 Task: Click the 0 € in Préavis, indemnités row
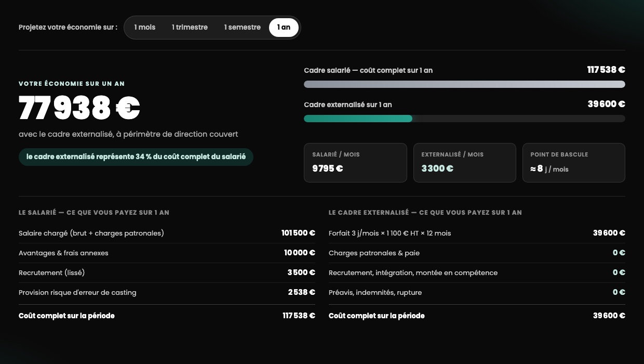[x=619, y=292]
